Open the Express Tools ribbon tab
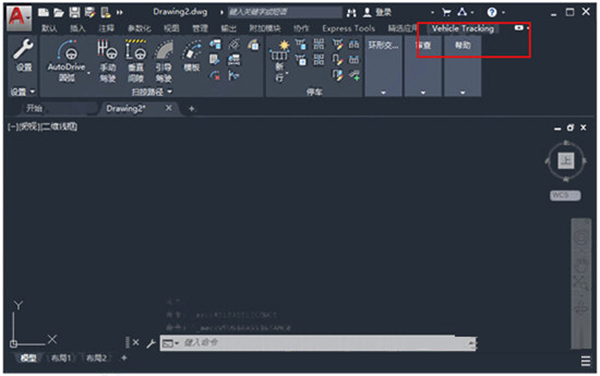 coord(349,29)
